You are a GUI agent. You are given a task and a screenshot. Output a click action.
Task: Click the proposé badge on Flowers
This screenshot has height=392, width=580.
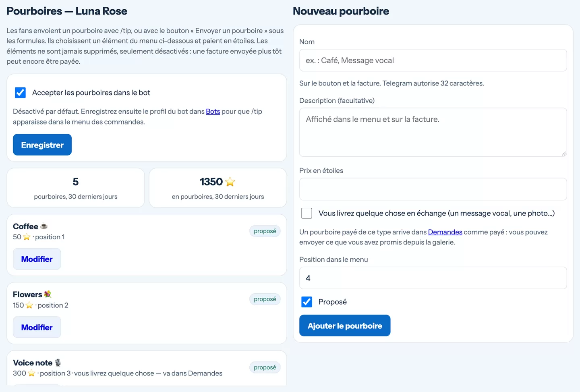[265, 299]
